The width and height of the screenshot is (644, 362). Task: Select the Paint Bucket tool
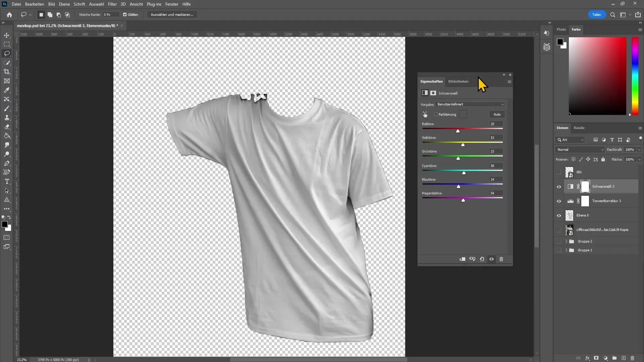(x=7, y=136)
